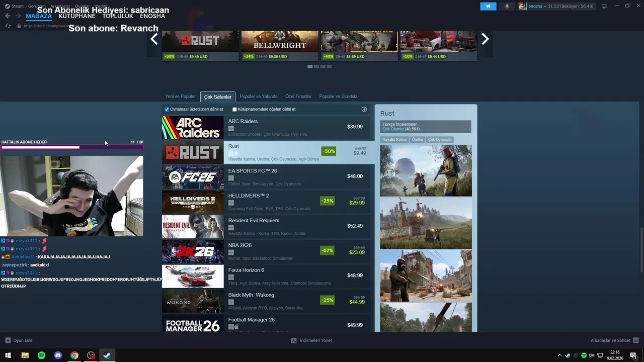Open Discord from taskbar
The height and width of the screenshot is (362, 644).
(x=58, y=355)
